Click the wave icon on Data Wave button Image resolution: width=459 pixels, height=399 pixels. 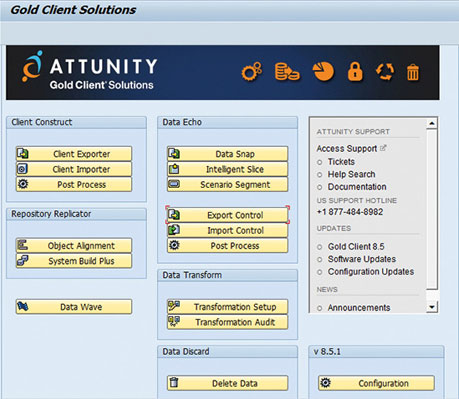tap(22, 306)
